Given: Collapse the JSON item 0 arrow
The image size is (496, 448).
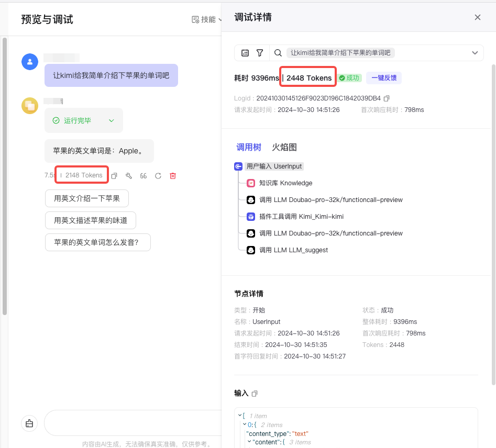Looking at the screenshot, I should pos(245,424).
